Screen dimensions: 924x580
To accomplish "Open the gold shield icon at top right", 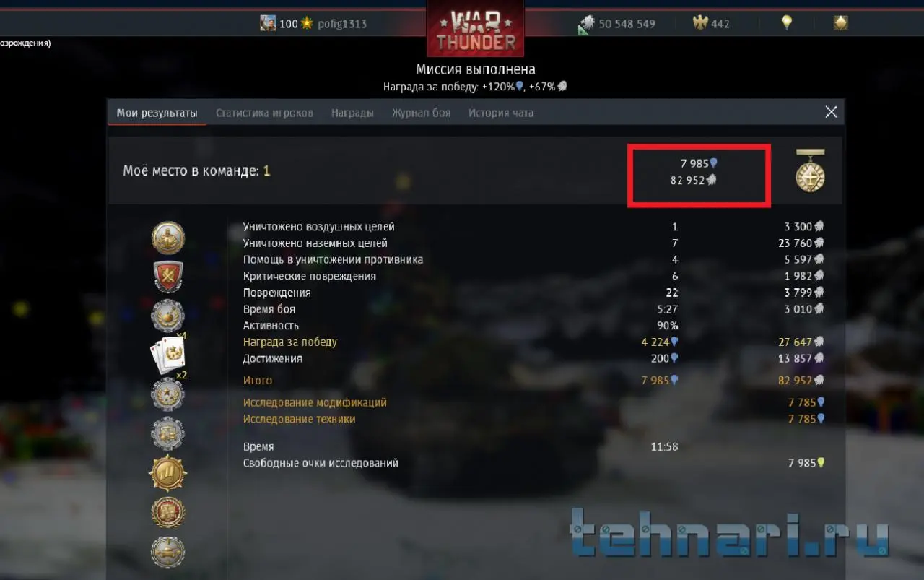I will coord(840,23).
